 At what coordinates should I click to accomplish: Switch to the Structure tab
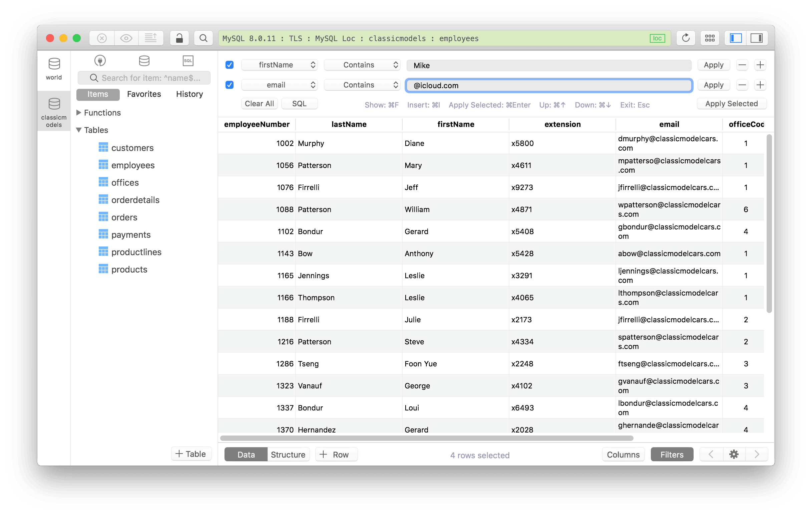coord(288,454)
